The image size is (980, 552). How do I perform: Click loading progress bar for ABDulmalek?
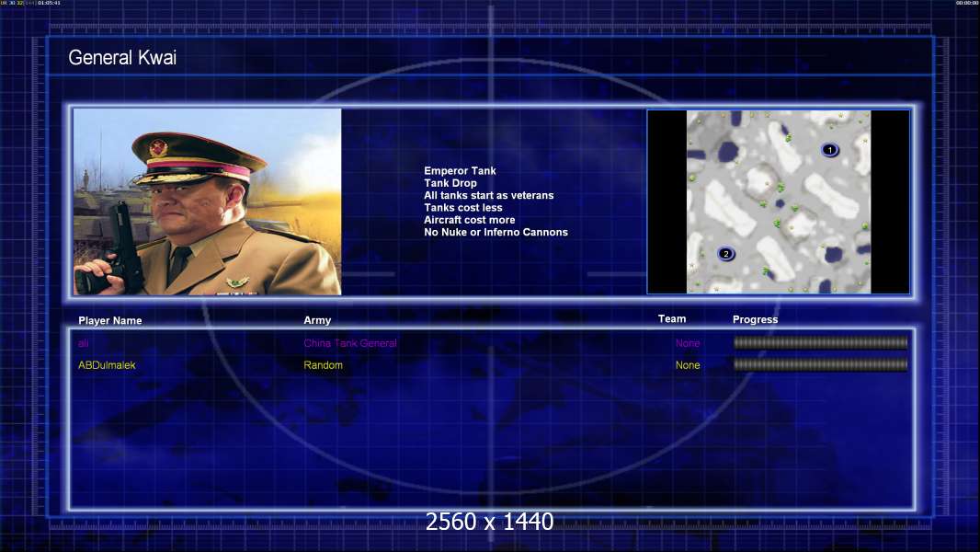[821, 364]
